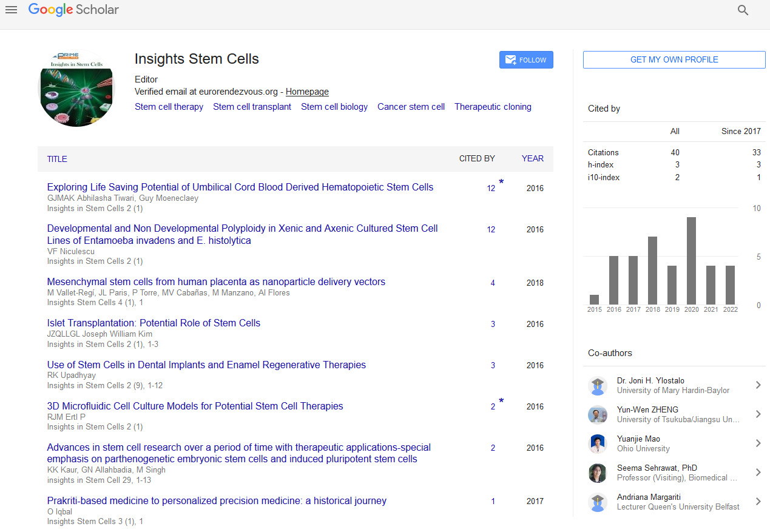Click Get My Own Profile button

point(674,59)
